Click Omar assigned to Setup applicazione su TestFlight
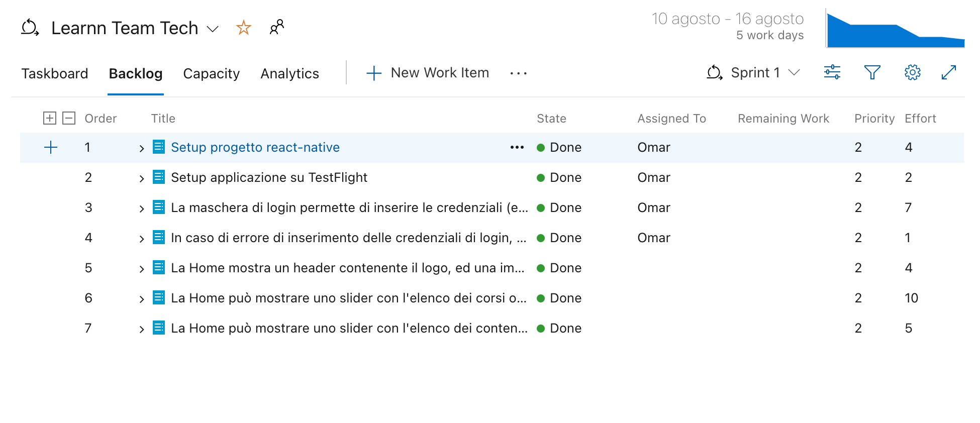The height and width of the screenshot is (423, 980). pos(654,177)
